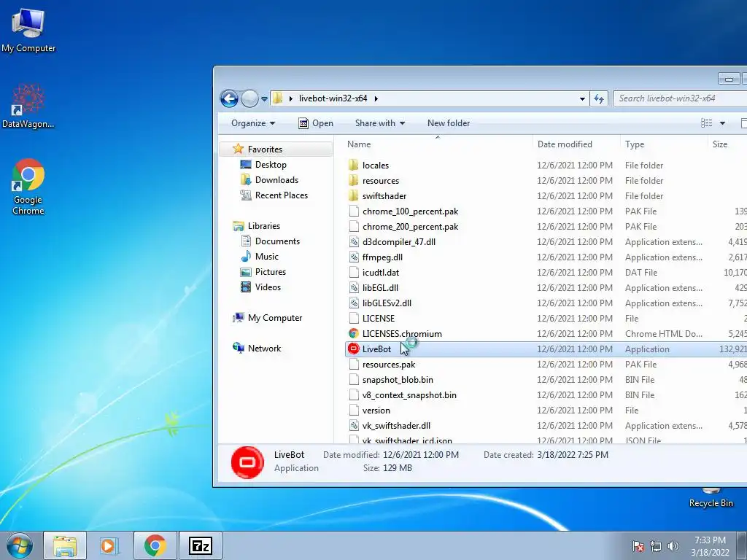Launch DataWagon desktop shortcut
Screen dimensions: 747x560
click(x=28, y=106)
